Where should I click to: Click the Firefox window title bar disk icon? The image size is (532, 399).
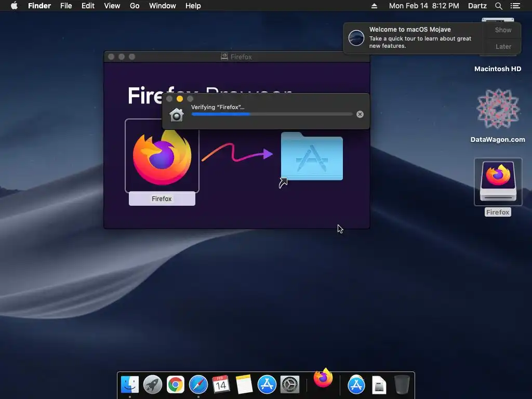pos(224,57)
